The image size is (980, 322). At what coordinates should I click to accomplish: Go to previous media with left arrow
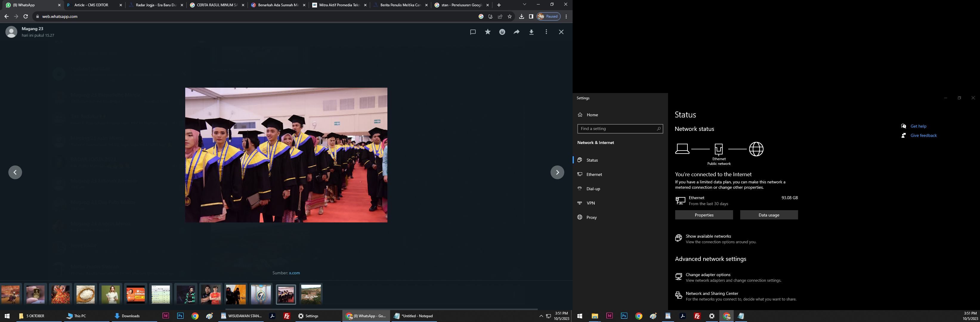point(15,172)
